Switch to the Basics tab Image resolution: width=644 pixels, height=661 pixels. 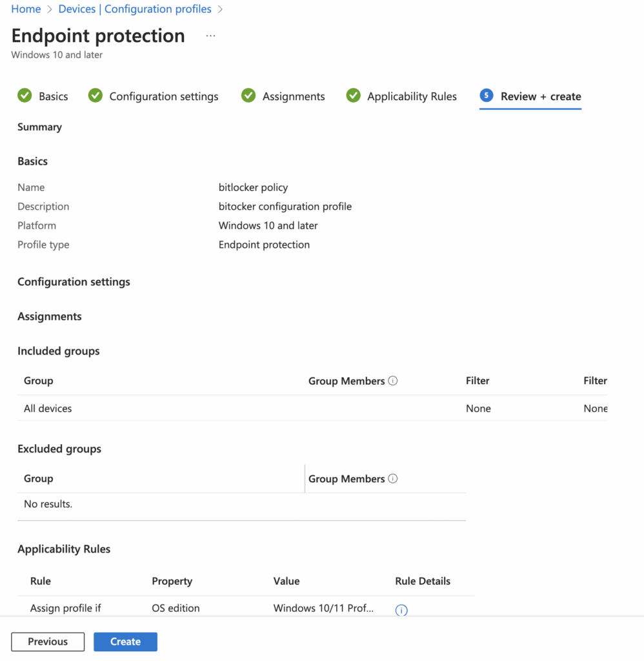pyautogui.click(x=52, y=96)
